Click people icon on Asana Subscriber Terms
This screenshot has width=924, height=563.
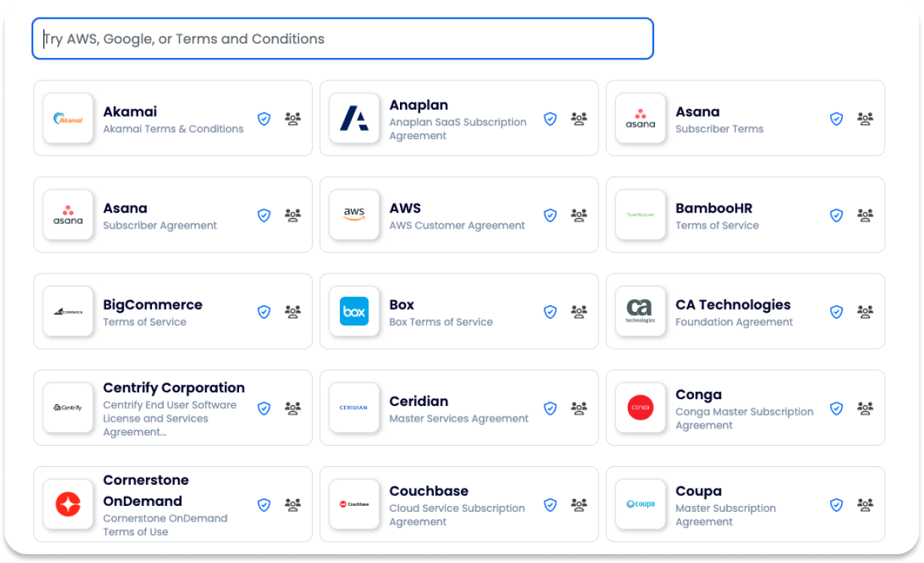[x=865, y=119]
